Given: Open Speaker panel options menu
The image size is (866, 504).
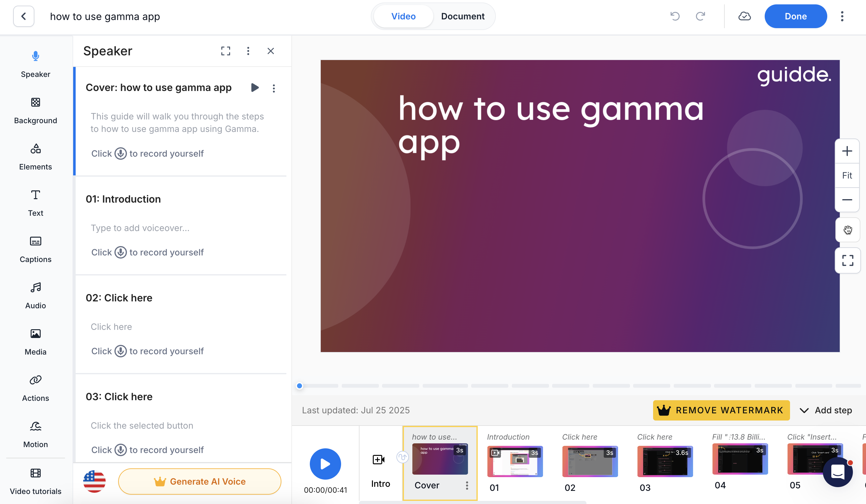Looking at the screenshot, I should tap(248, 51).
